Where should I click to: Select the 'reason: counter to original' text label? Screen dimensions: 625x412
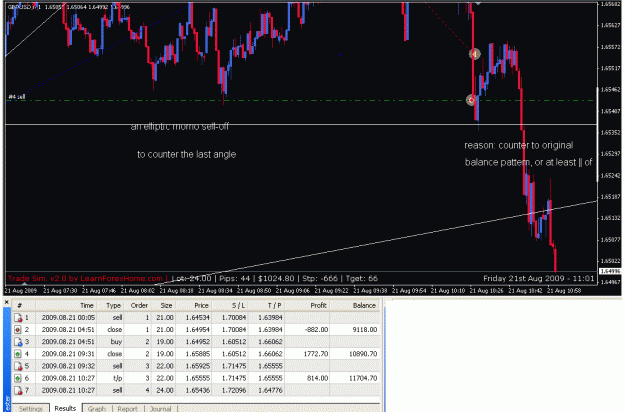[x=519, y=145]
